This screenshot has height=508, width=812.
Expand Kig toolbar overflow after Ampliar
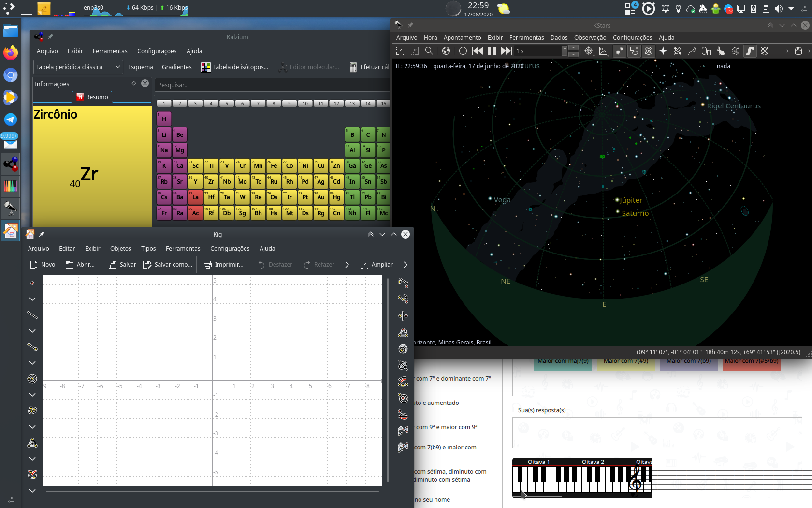tap(406, 265)
